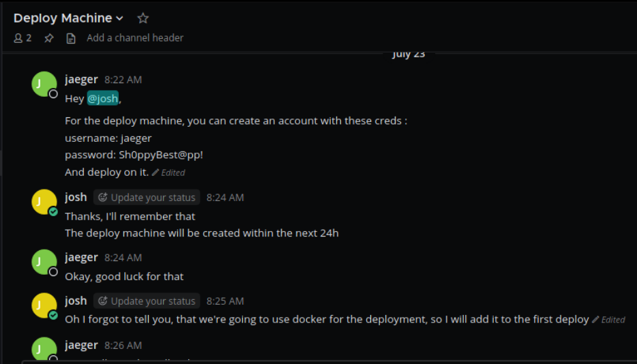Viewport: 637px width, 364px height.
Task: Open the channel members list icon
Action: click(23, 38)
